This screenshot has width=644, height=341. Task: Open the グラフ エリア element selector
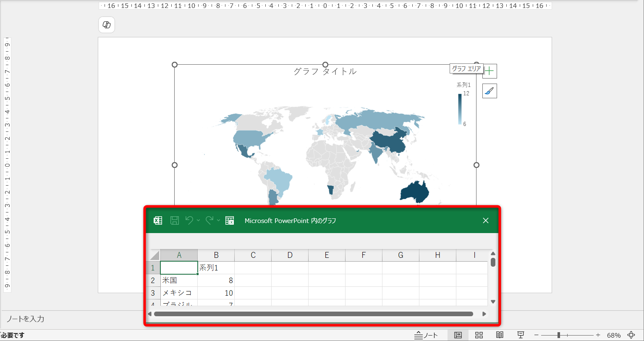coord(466,68)
